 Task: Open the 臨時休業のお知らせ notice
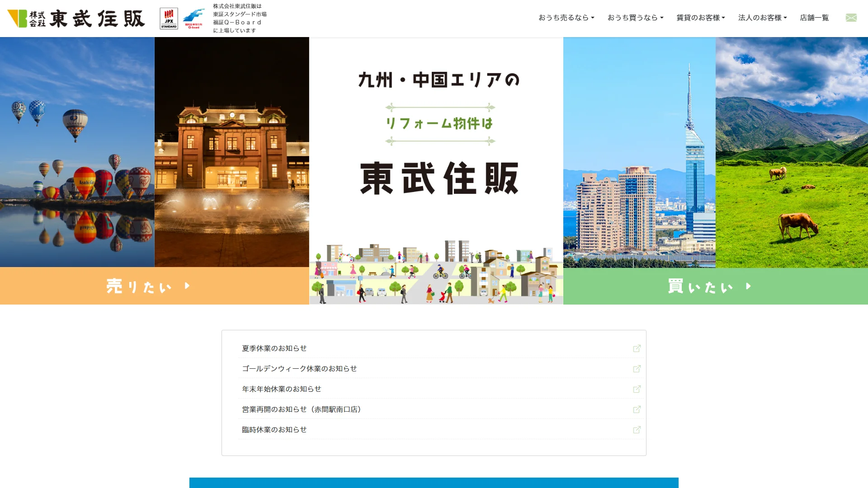pos(274,430)
